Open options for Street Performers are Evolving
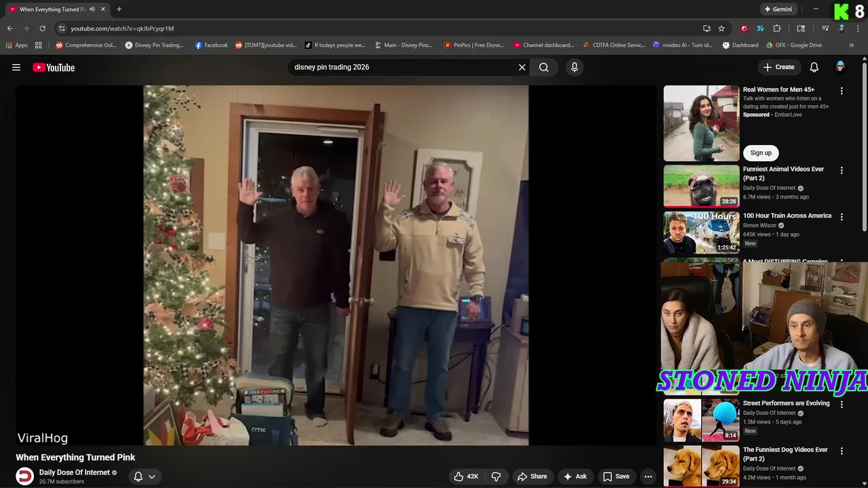Viewport: 868px width, 488px height. coord(842,405)
